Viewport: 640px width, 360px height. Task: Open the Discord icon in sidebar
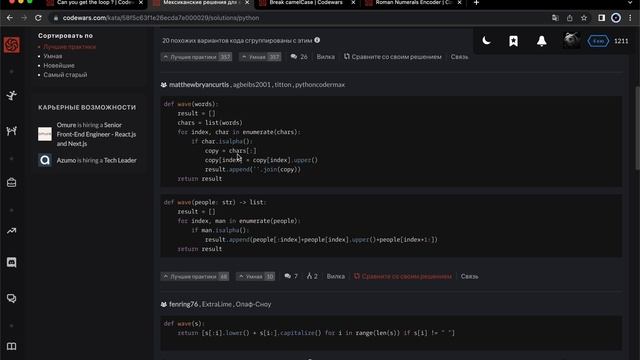point(11,262)
